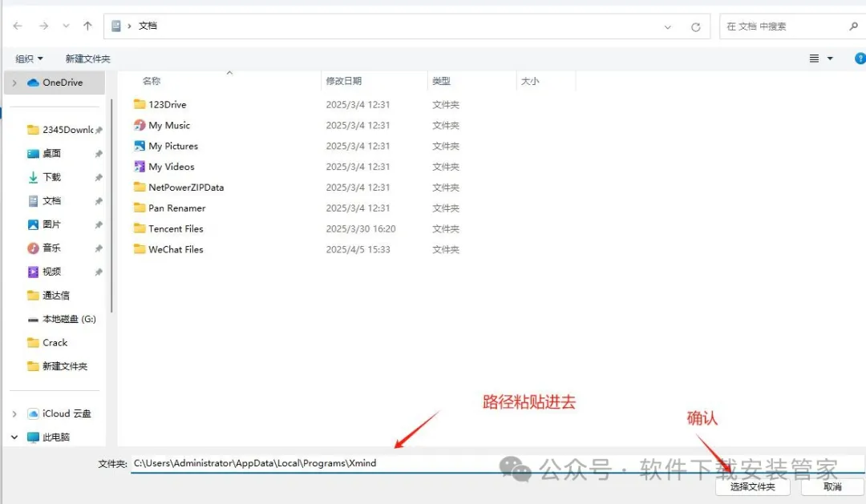Select the Pan Renamer folder icon
Viewport: 866px width, 504px height.
(140, 208)
